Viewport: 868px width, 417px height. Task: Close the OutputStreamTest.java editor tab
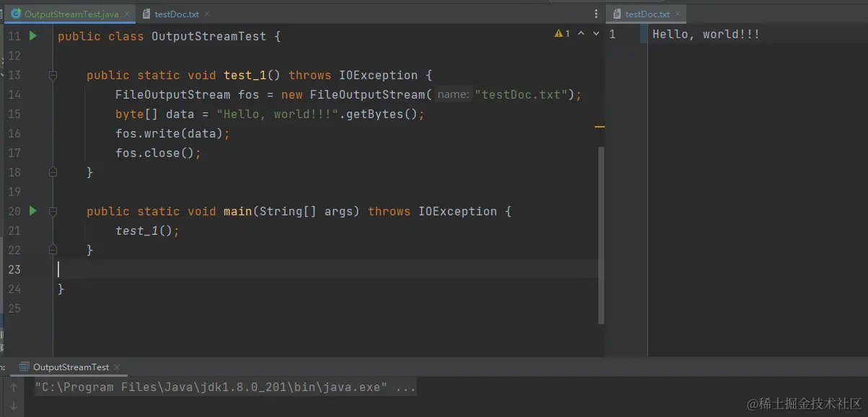(x=128, y=14)
